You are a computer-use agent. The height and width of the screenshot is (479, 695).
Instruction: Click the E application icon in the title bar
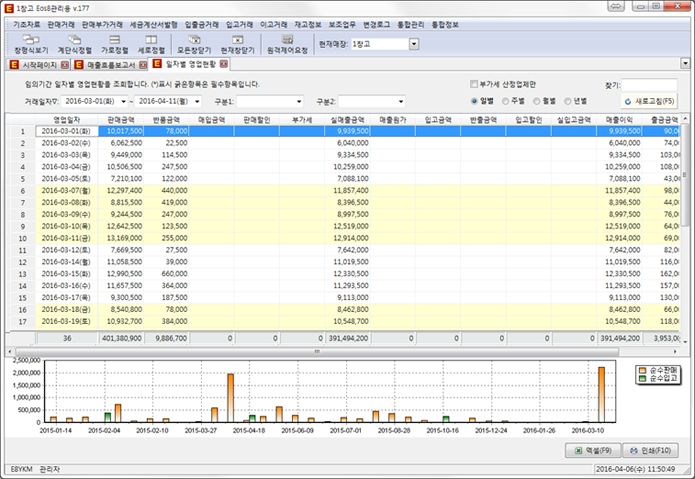(x=8, y=8)
